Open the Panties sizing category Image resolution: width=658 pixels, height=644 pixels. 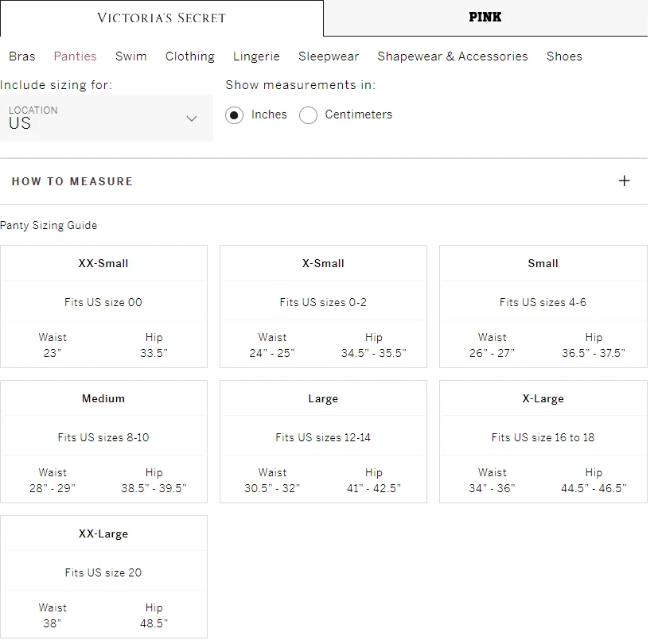[x=76, y=56]
